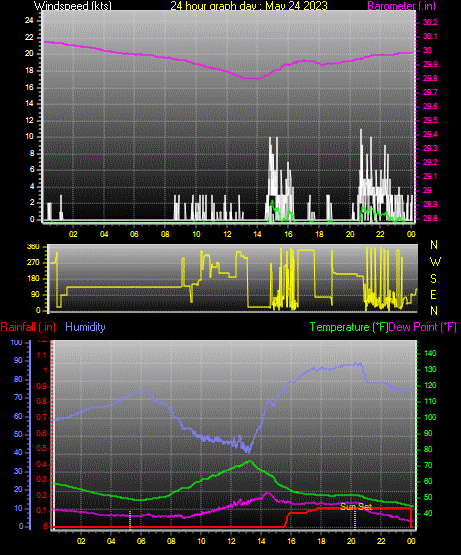Click the barometer axis value "29.1"

[430, 176]
